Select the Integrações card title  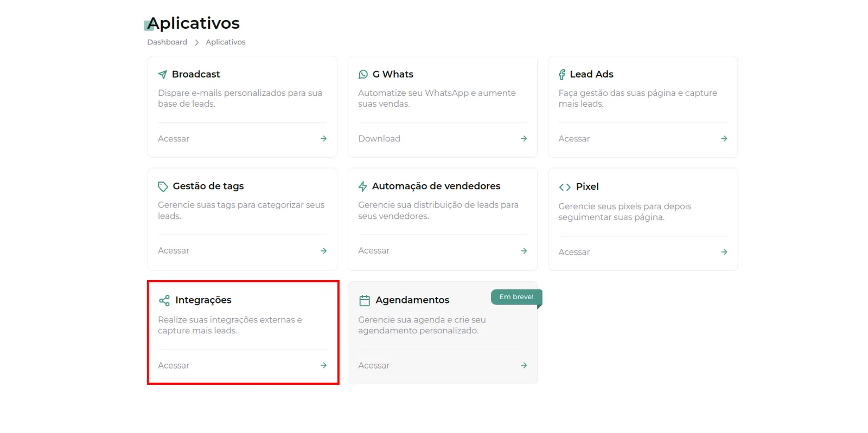point(203,300)
